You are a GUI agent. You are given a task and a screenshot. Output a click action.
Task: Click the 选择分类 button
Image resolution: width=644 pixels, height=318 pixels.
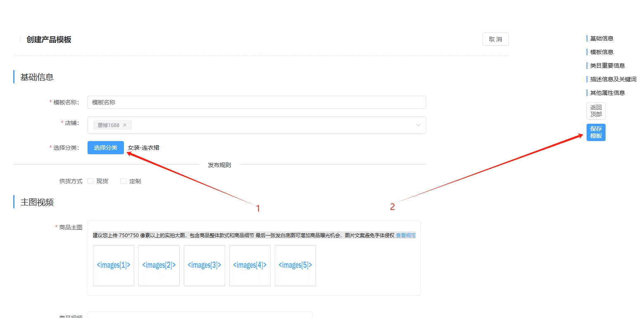[105, 148]
